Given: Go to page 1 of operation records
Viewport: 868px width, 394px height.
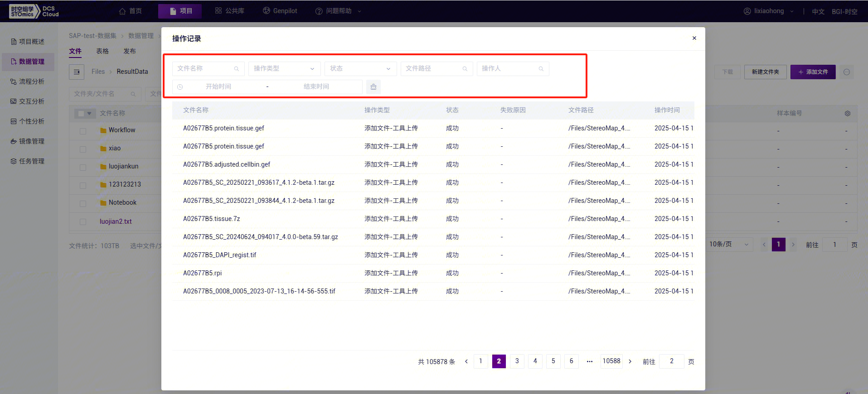Looking at the screenshot, I should [x=481, y=361].
